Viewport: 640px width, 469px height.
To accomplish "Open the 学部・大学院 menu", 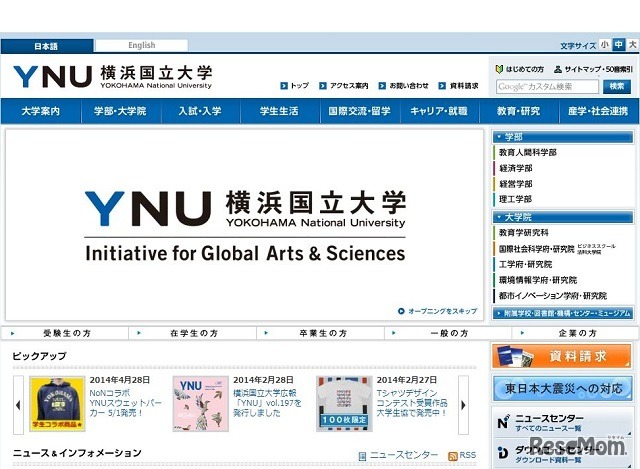I will (x=120, y=111).
